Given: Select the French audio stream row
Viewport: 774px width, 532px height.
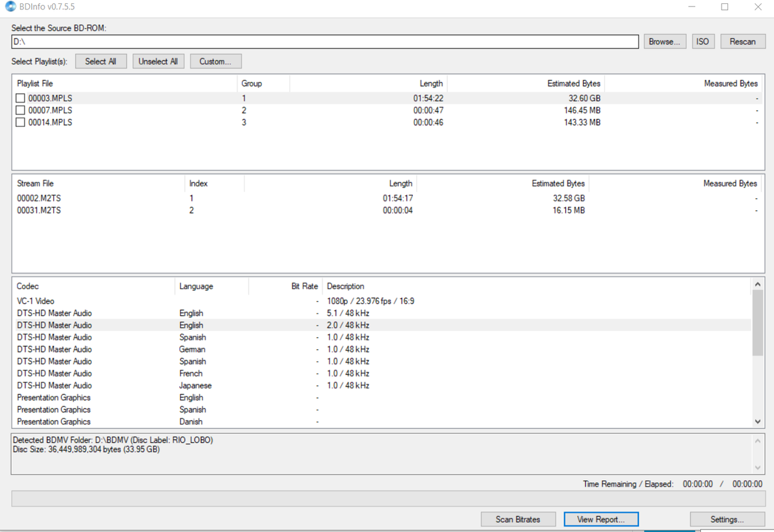Looking at the screenshot, I should point(382,374).
